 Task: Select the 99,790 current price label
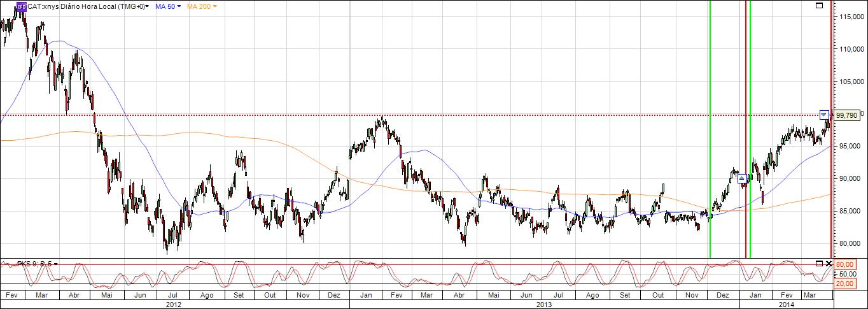click(x=846, y=115)
